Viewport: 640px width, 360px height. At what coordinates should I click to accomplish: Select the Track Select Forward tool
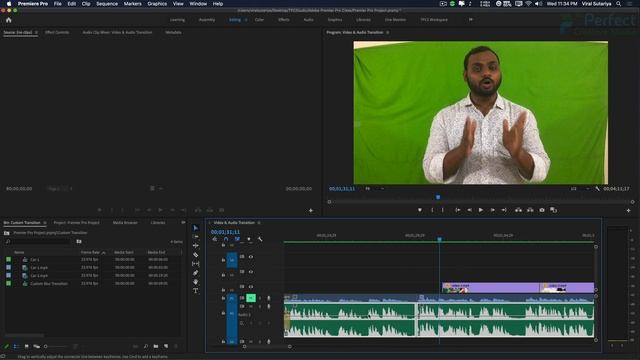coord(196,237)
